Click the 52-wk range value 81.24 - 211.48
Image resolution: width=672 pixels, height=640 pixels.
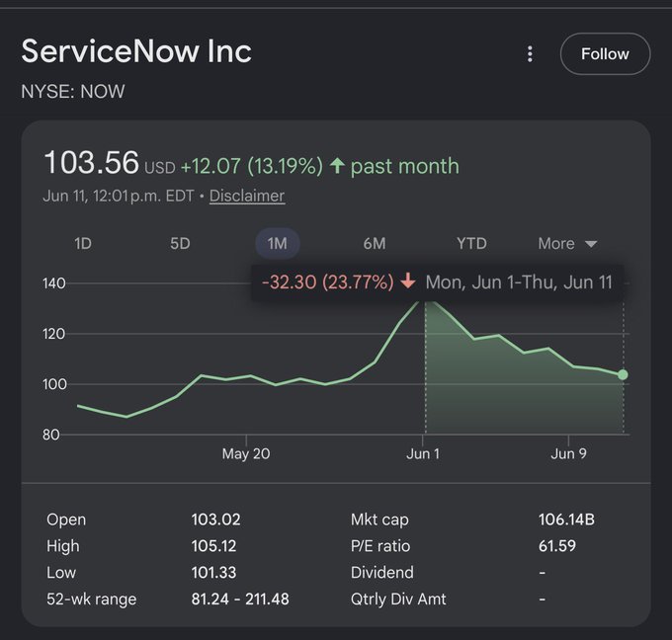click(240, 599)
